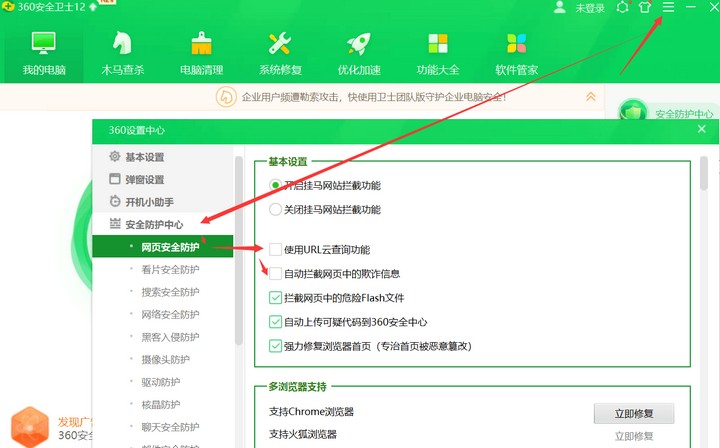Enable 使用URL云查询功能 checkbox

click(275, 249)
